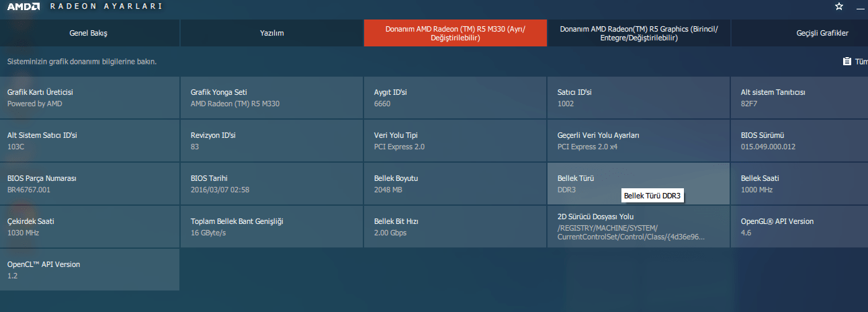Select the 2D Sürücü Dosyası Yolu tile

[638, 227]
